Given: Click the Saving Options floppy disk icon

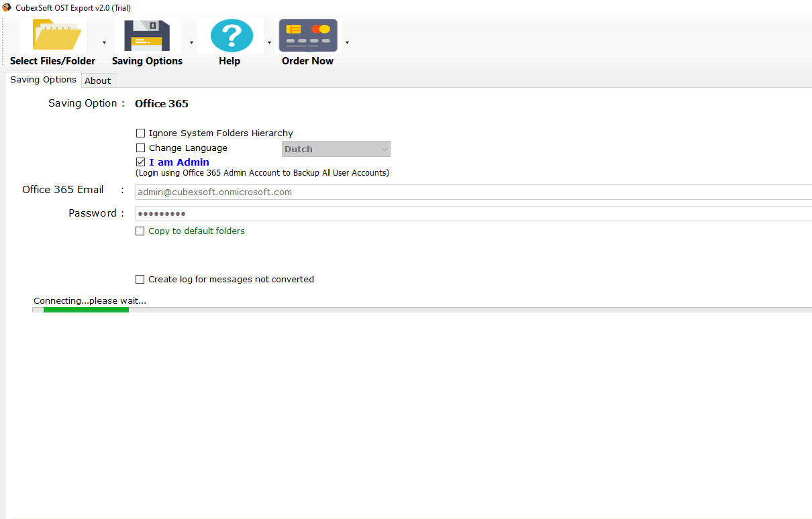Looking at the screenshot, I should pos(147,36).
